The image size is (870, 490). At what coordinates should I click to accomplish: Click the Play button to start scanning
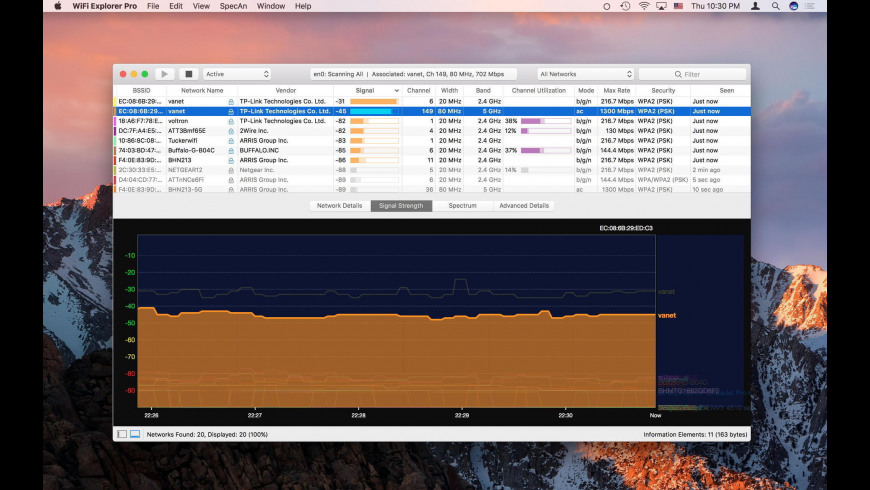pos(165,74)
